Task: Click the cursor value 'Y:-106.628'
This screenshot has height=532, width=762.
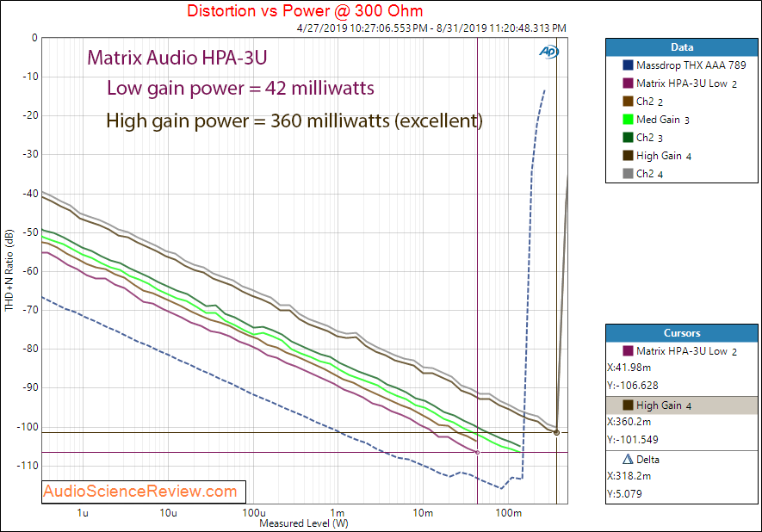Action: 633,386
